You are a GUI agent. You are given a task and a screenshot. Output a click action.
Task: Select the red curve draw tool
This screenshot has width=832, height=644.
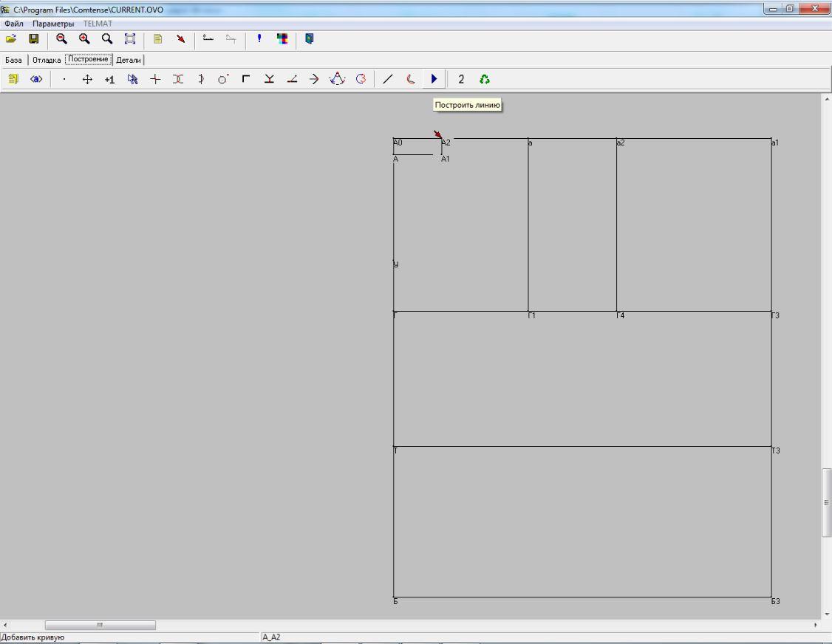pos(411,79)
